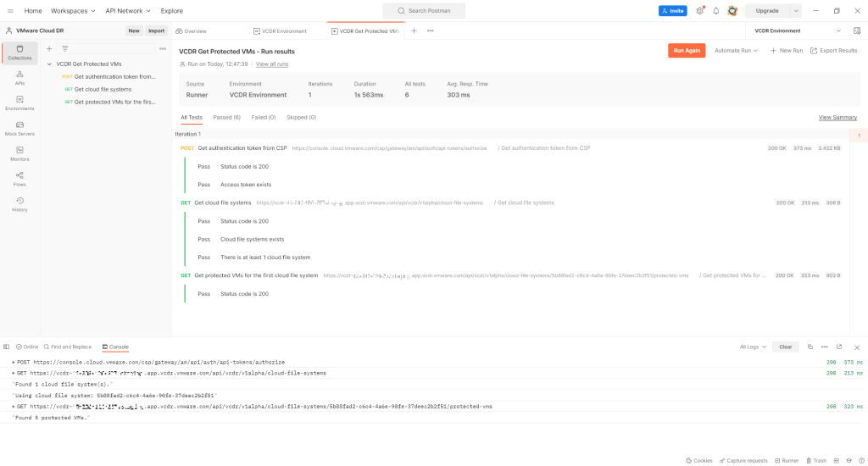
Task: Close the console panel
Action: (857, 347)
